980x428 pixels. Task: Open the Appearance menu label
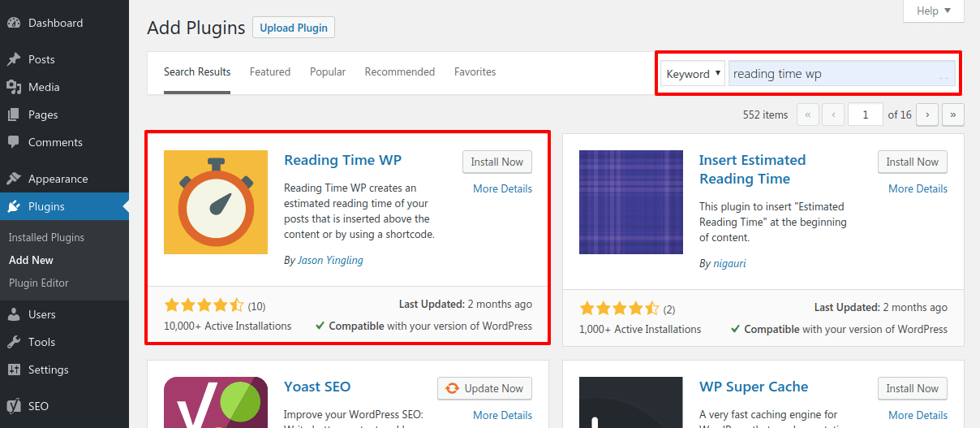tap(58, 179)
